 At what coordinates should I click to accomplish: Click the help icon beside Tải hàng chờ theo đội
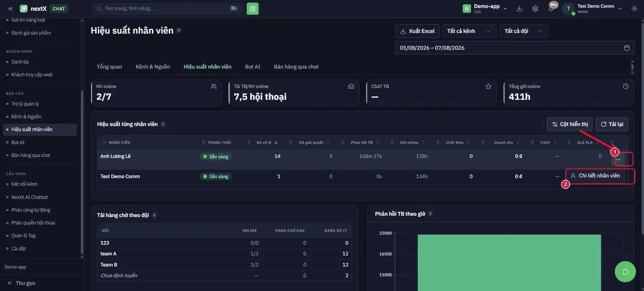tap(155, 215)
